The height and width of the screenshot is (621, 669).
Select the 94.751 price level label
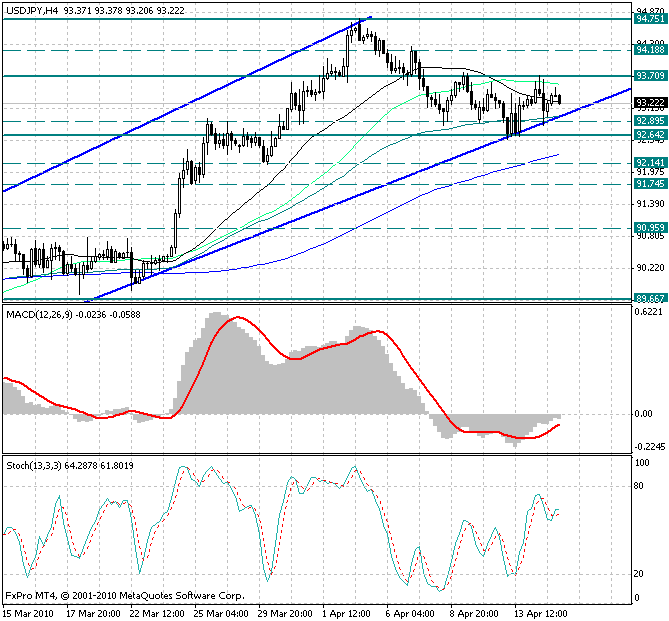pyautogui.click(x=650, y=19)
